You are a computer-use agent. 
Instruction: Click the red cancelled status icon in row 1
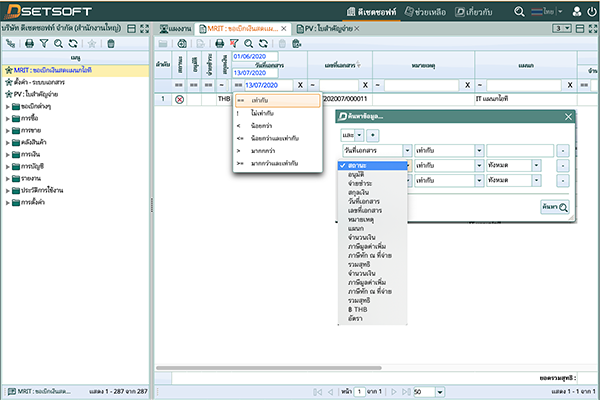(179, 100)
